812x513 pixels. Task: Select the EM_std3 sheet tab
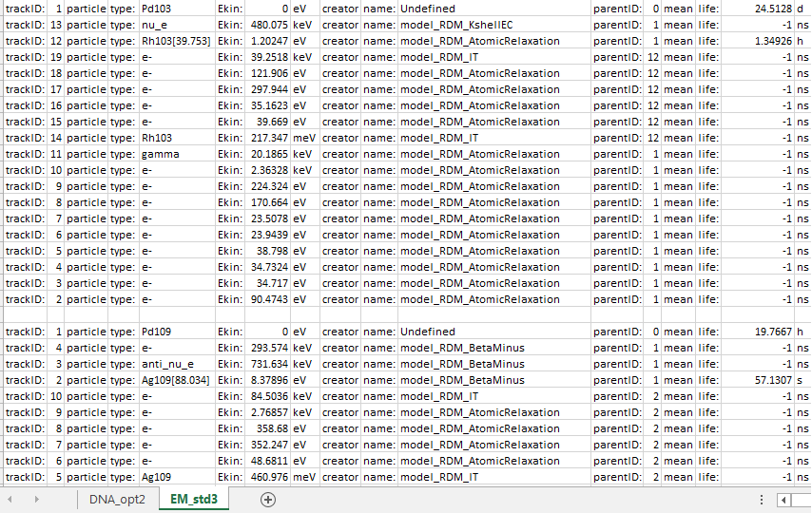pyautogui.click(x=194, y=500)
